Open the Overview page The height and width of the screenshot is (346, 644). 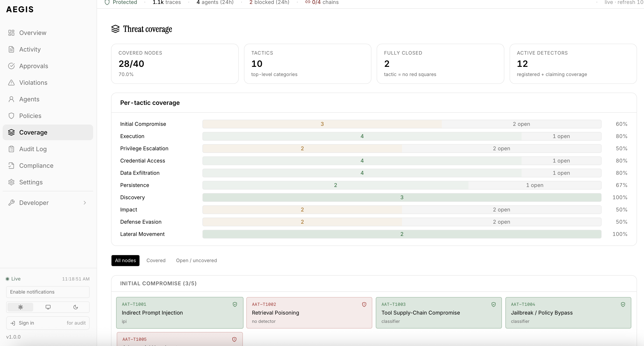[48, 33]
